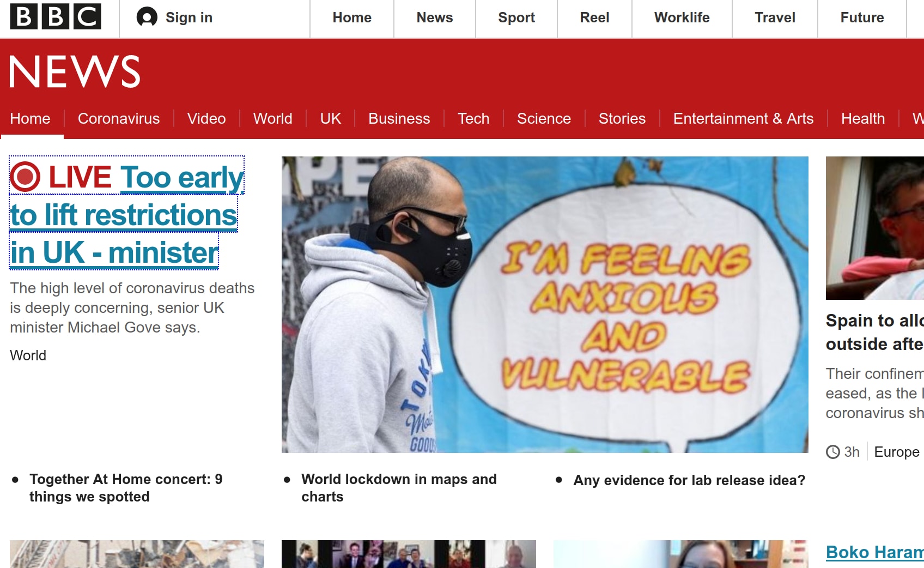924x568 pixels.
Task: Open Future in top BBC bar
Action: point(862,17)
